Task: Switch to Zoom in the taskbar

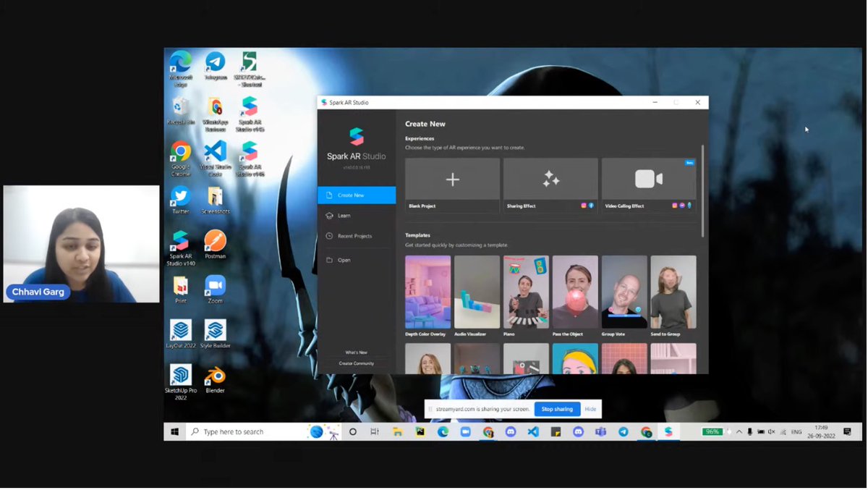Action: 465,431
